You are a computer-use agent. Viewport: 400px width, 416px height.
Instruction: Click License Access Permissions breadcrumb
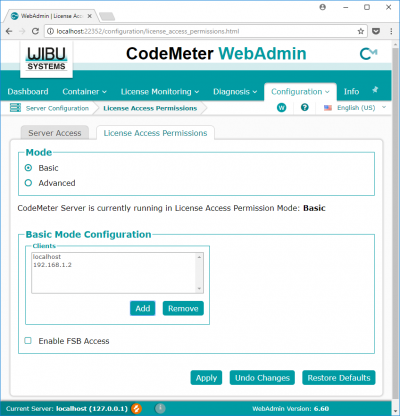(x=150, y=108)
